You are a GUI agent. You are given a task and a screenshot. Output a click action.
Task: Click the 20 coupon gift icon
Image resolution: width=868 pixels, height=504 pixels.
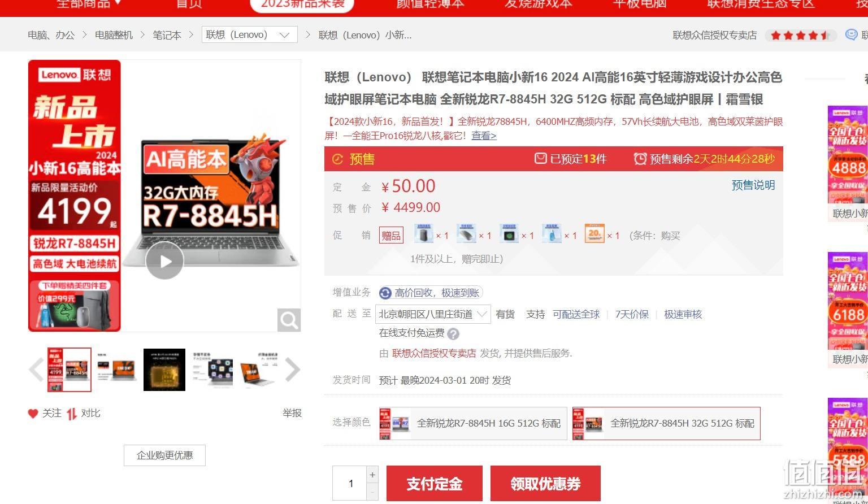click(594, 233)
